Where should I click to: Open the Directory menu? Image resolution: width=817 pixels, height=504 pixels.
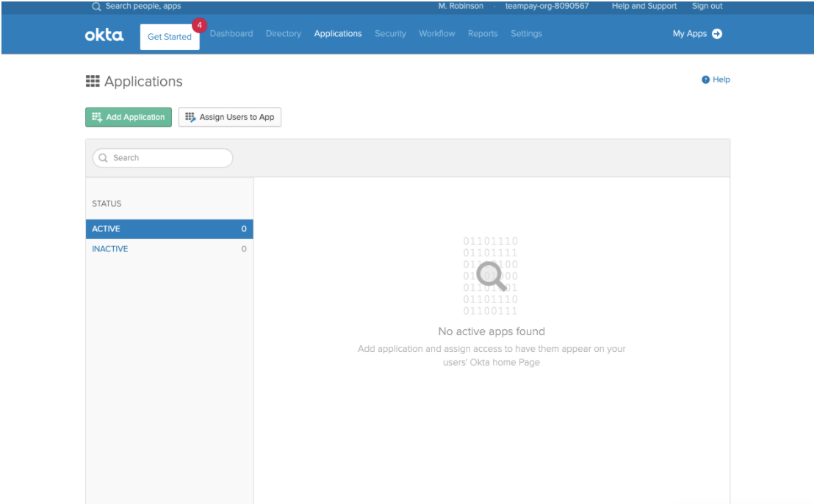click(x=284, y=34)
